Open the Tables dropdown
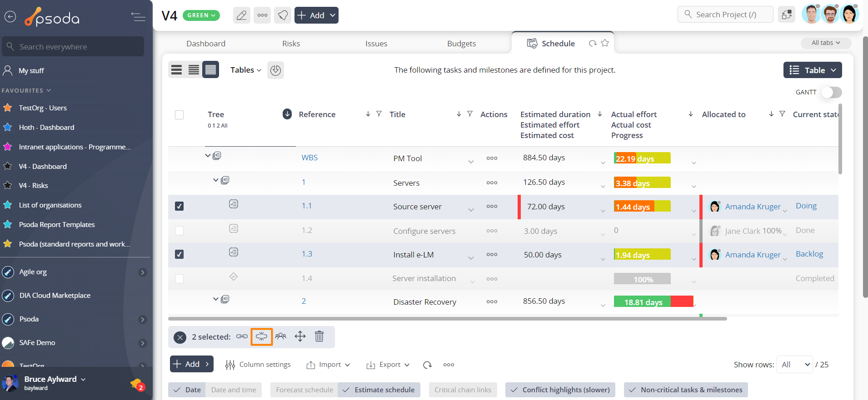Screen dimensions: 868x400 tap(246, 70)
